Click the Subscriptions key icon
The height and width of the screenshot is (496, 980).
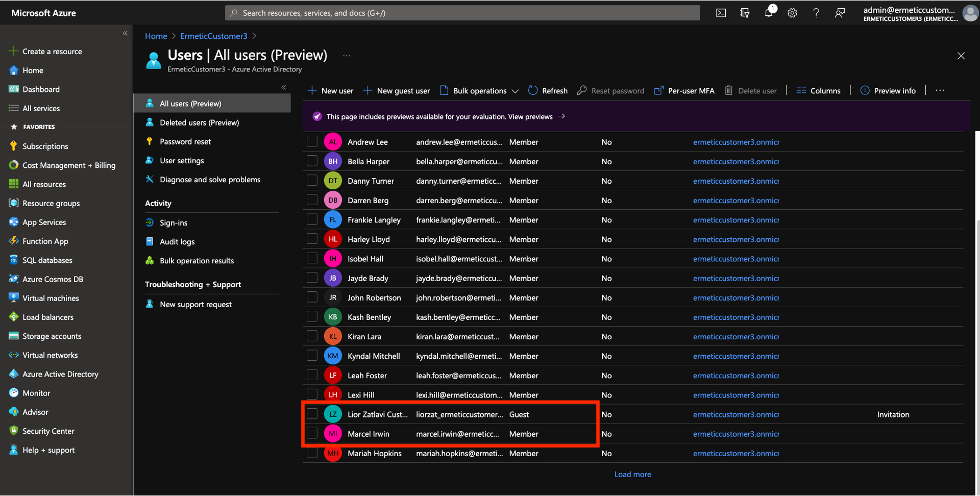(14, 146)
